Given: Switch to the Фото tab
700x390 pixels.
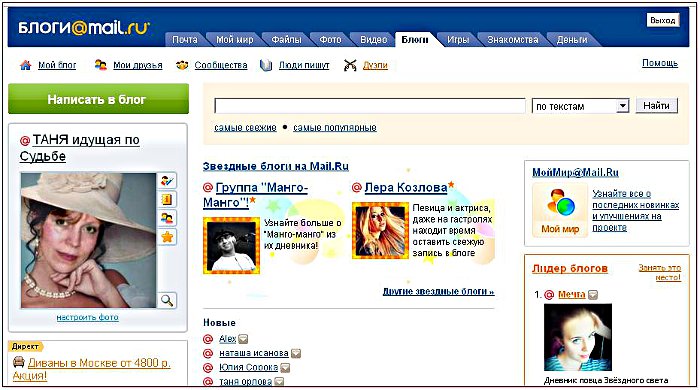Looking at the screenshot, I should 330,40.
